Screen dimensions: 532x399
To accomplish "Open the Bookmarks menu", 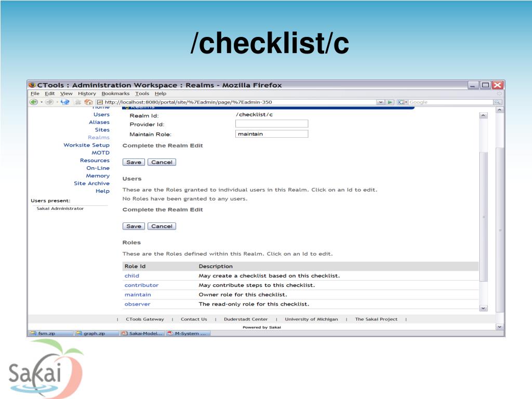I will click(115, 94).
